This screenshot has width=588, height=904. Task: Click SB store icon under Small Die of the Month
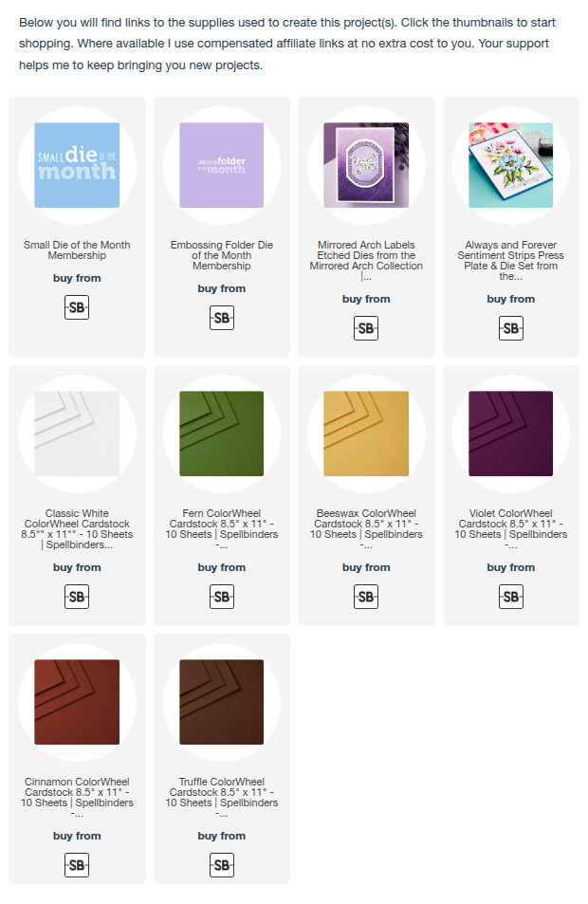pyautogui.click(x=77, y=307)
